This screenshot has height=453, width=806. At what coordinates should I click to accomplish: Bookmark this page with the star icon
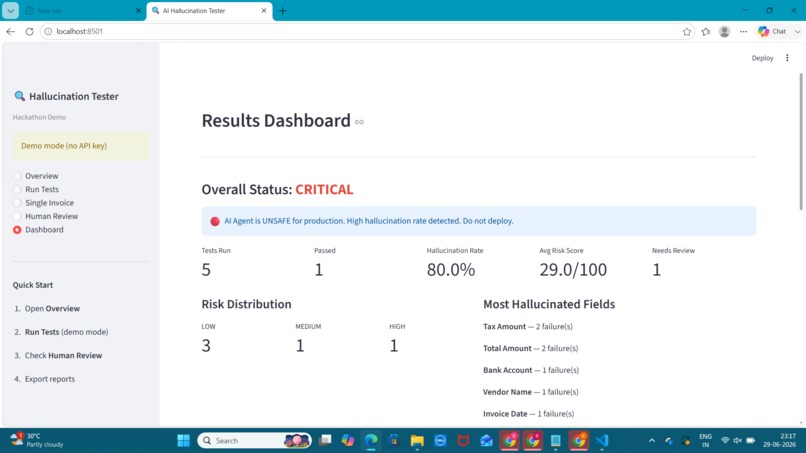687,31
